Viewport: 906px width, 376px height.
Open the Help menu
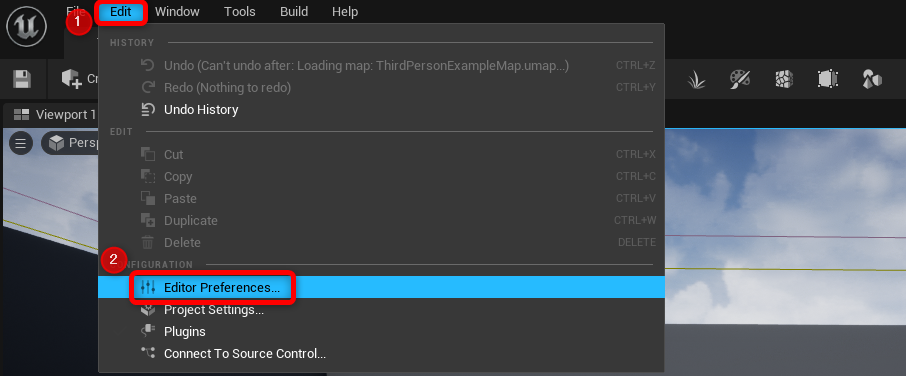click(345, 12)
